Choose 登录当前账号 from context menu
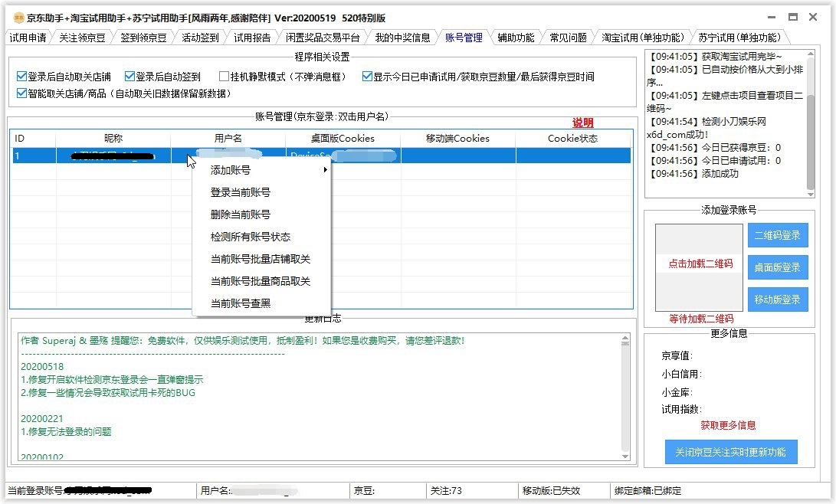This screenshot has height=504, width=836. click(x=261, y=192)
